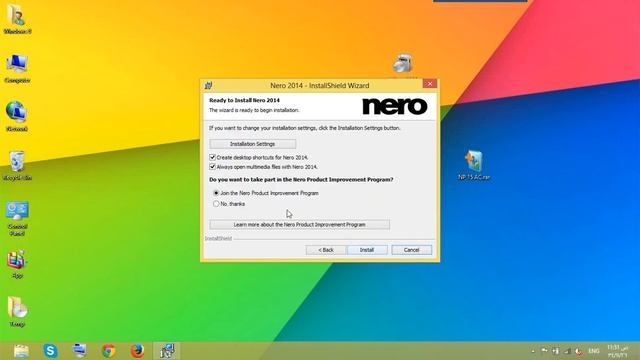Viewport: 640px width, 360px height.
Task: Select the Recycle Bin desktop icon
Action: 17,165
